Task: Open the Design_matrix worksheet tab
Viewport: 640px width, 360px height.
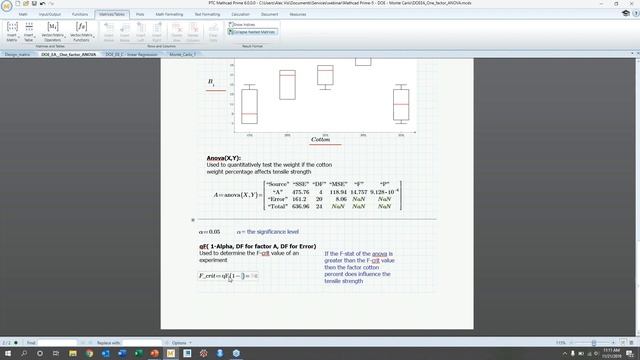Action: pyautogui.click(x=18, y=54)
